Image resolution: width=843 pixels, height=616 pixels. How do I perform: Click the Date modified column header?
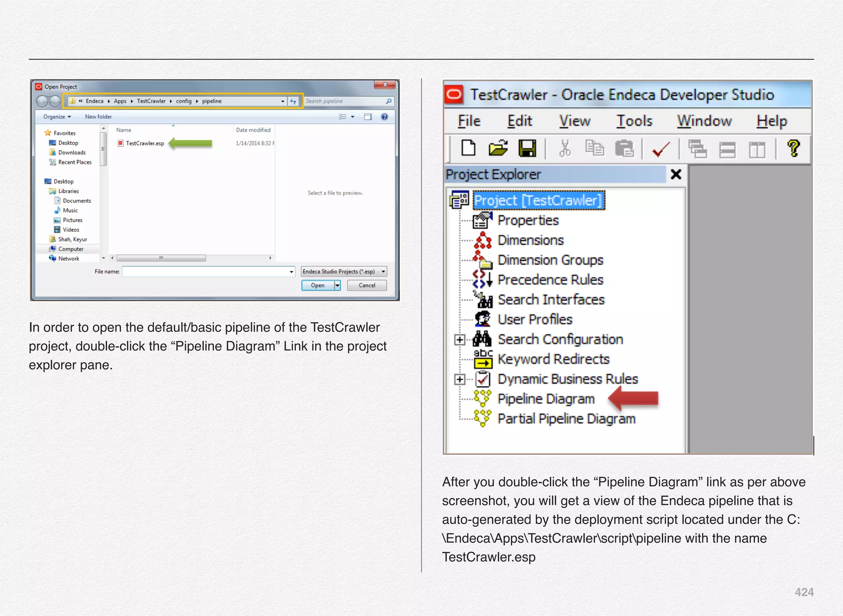coord(253,130)
